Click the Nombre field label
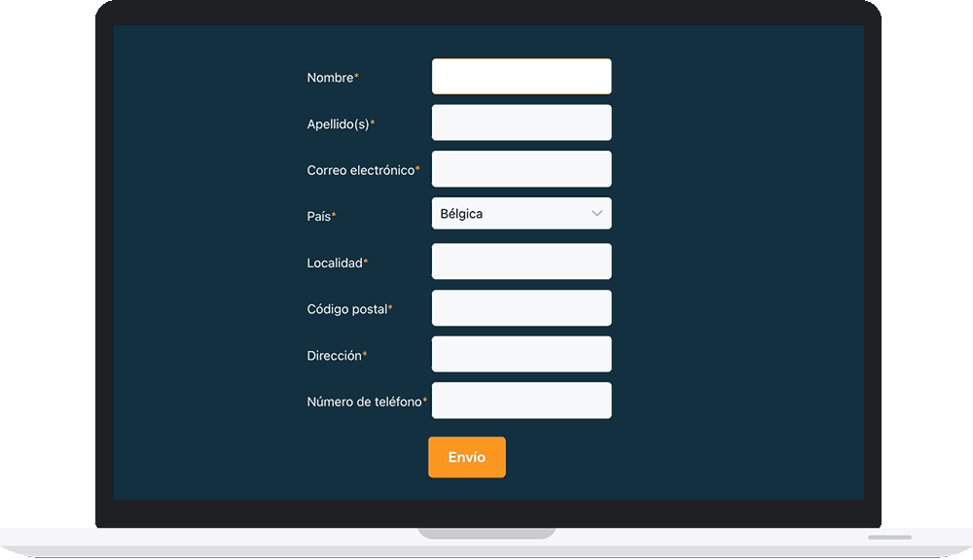Screen dimensions: 973x560 point(330,78)
